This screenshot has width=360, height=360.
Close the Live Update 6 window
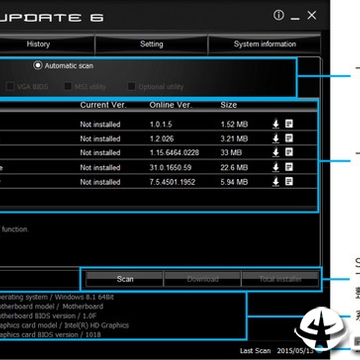312,15
